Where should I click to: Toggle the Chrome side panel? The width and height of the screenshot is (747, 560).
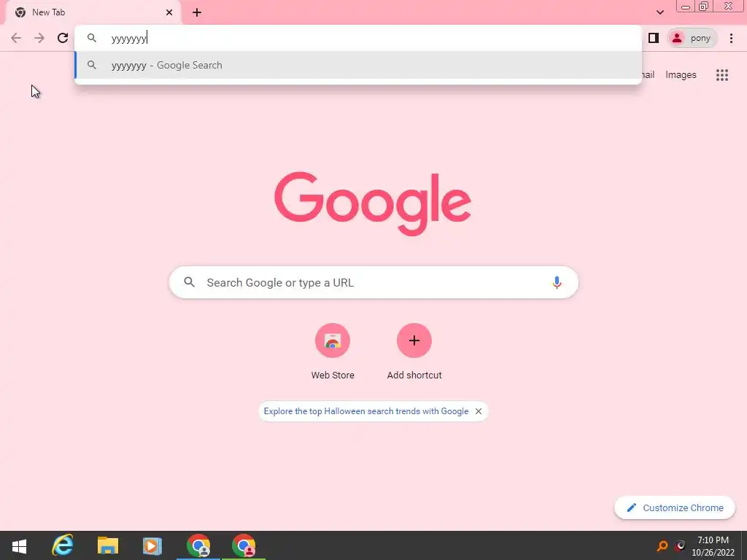point(654,38)
